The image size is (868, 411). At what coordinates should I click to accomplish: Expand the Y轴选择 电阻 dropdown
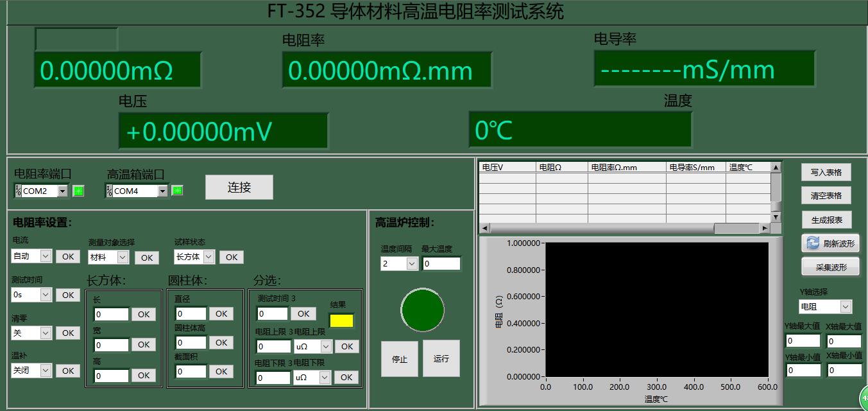tap(845, 307)
